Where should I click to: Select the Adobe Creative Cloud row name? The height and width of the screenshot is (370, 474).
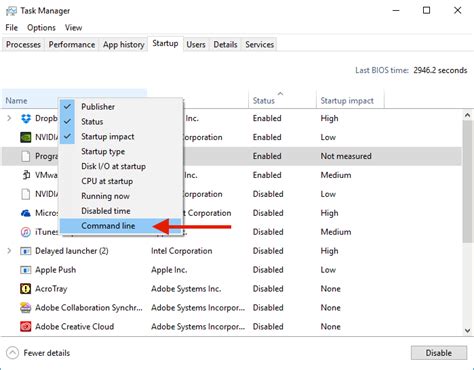[x=75, y=327]
